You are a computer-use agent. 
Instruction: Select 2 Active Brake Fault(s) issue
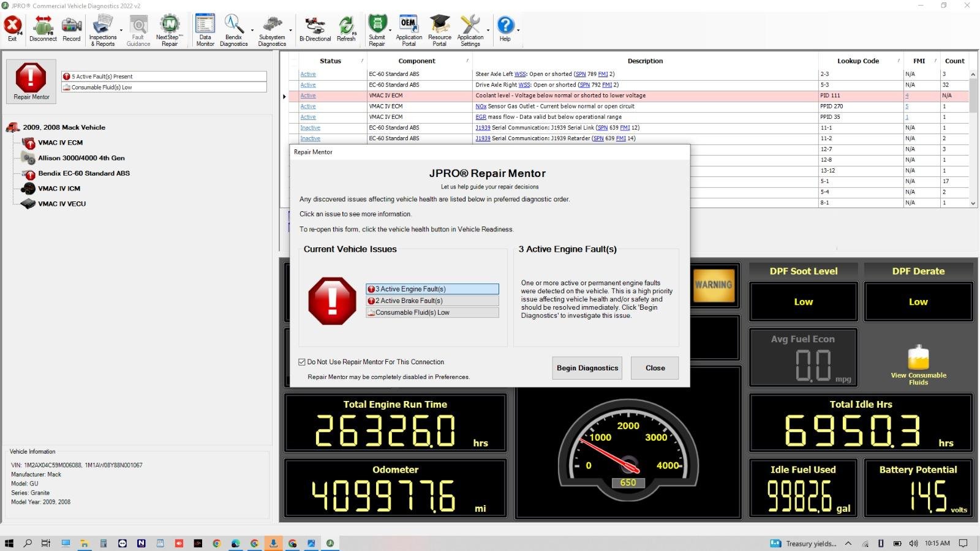tap(432, 301)
